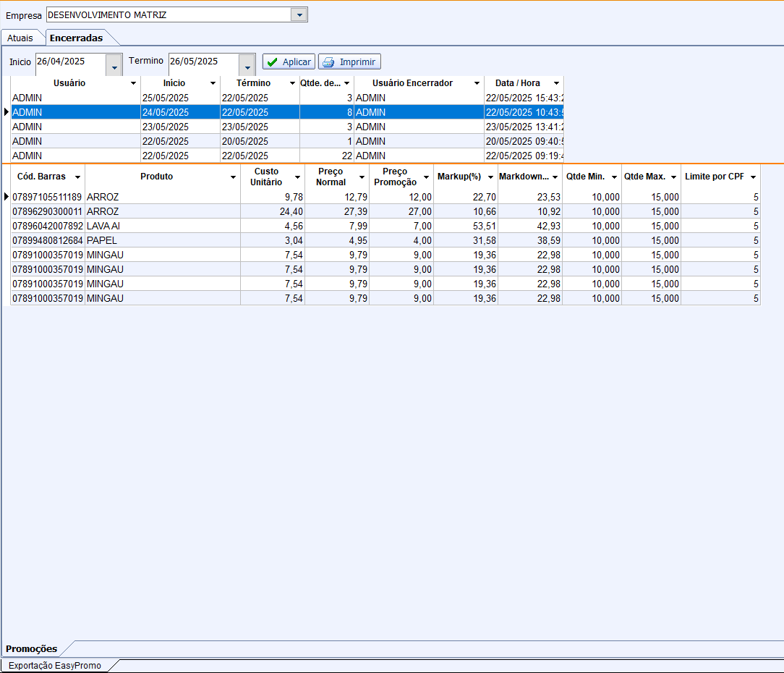Image resolution: width=784 pixels, height=673 pixels.
Task: Expand the Limite por CPF column filter
Action: coord(753,177)
